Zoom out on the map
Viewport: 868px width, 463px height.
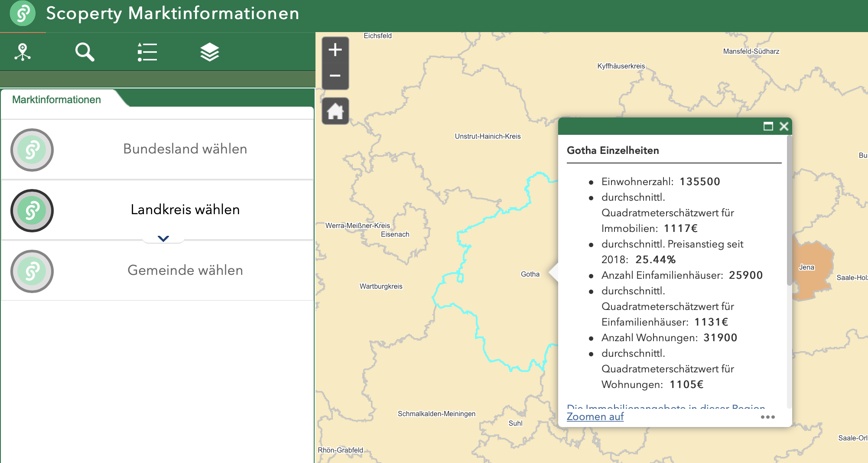(335, 76)
